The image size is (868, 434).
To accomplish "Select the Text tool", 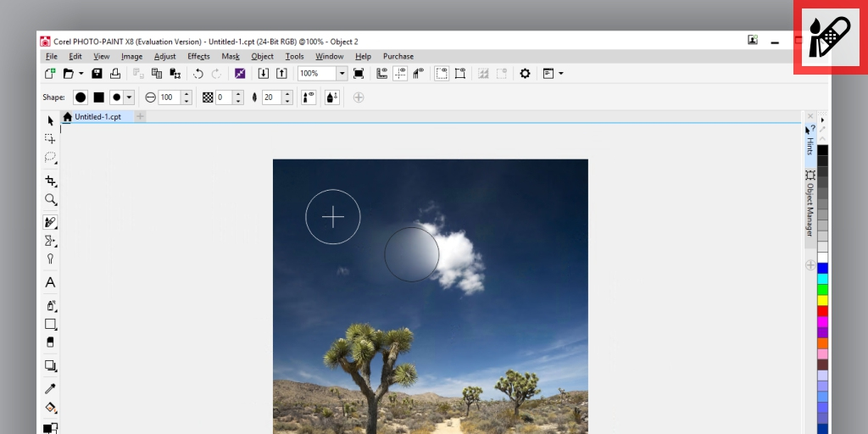I will coord(51,282).
